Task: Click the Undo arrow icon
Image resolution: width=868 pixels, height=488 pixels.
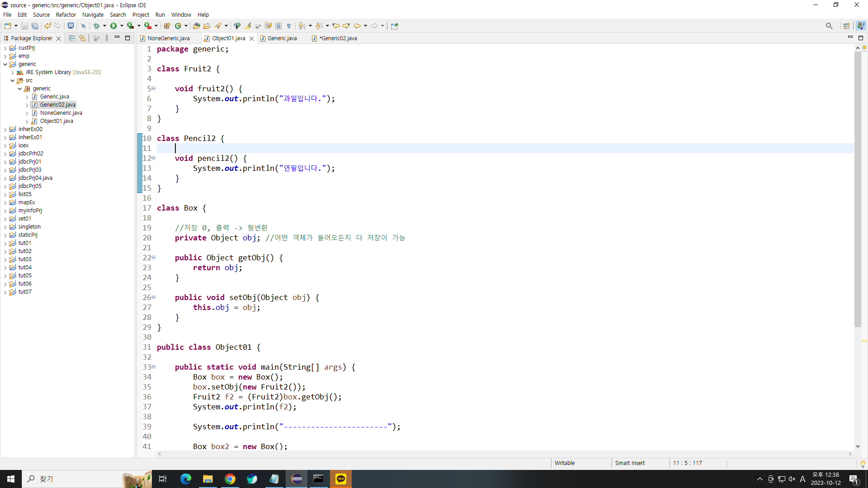Action: point(47,26)
